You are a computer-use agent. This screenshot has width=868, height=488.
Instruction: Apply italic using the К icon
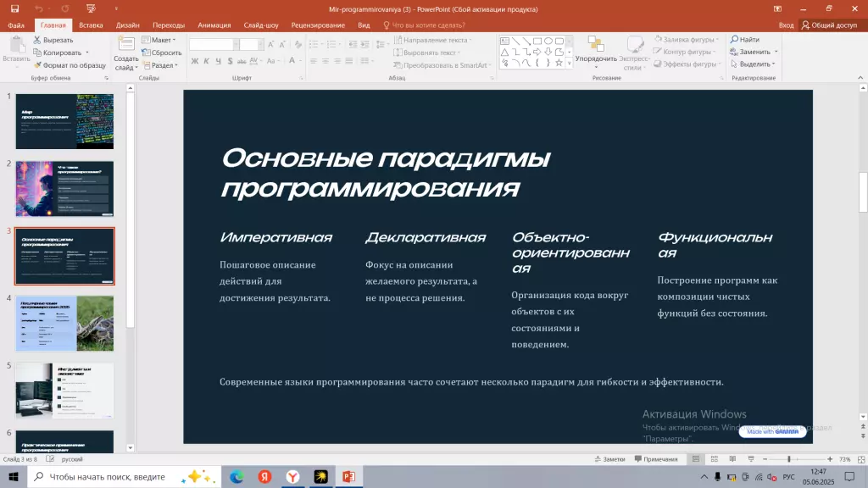click(206, 61)
